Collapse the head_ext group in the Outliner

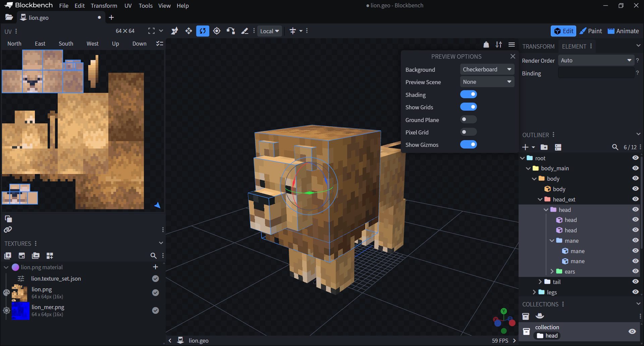click(540, 199)
